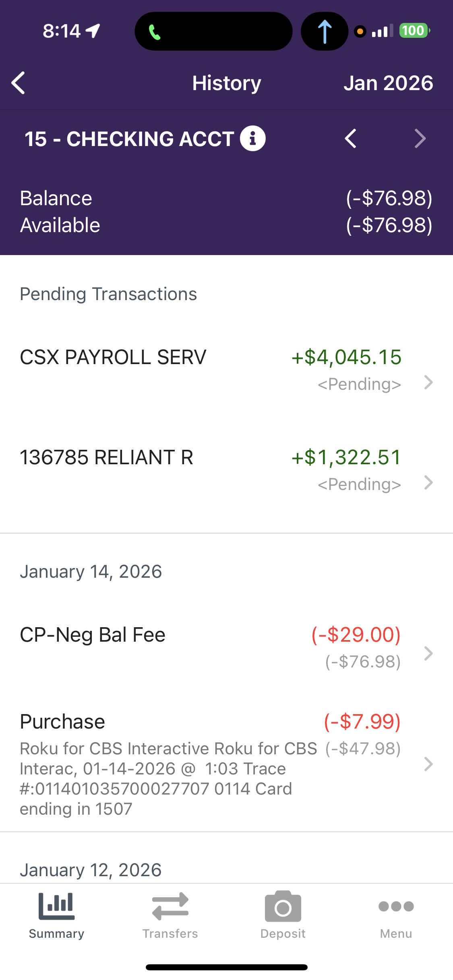453x980 pixels.
Task: Expand 136785 RELIANT R transaction chevron
Action: click(x=428, y=482)
